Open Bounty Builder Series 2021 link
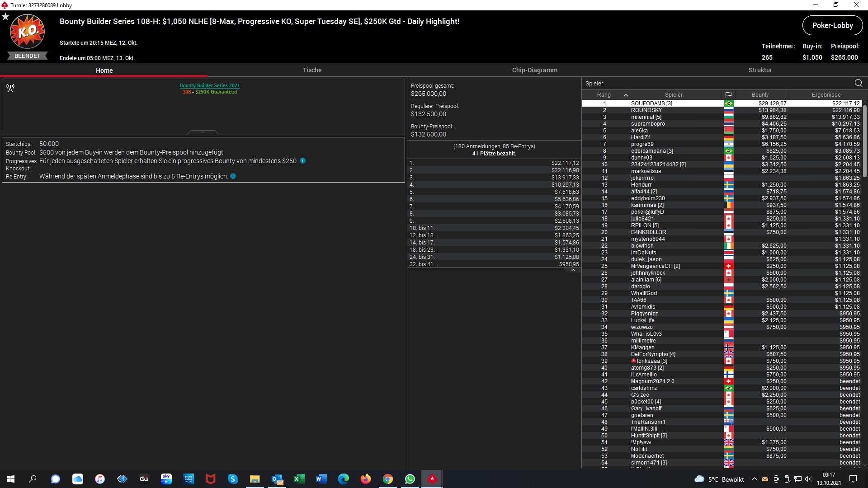The width and height of the screenshot is (868, 488). 210,85
